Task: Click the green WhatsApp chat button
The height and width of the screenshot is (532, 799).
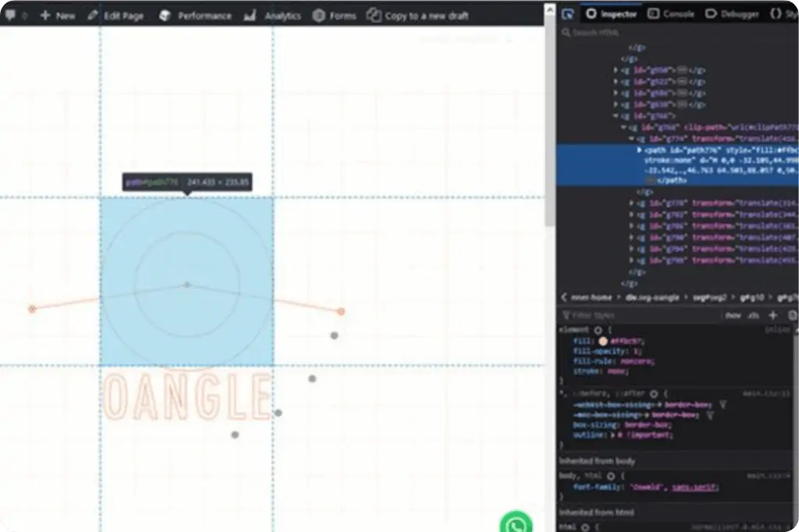Action: [x=516, y=523]
